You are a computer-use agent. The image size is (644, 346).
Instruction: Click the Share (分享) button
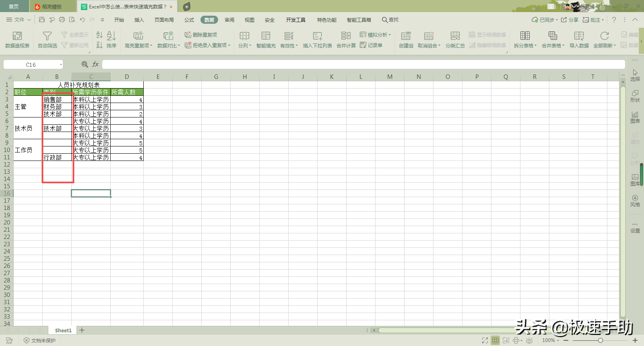[570, 20]
